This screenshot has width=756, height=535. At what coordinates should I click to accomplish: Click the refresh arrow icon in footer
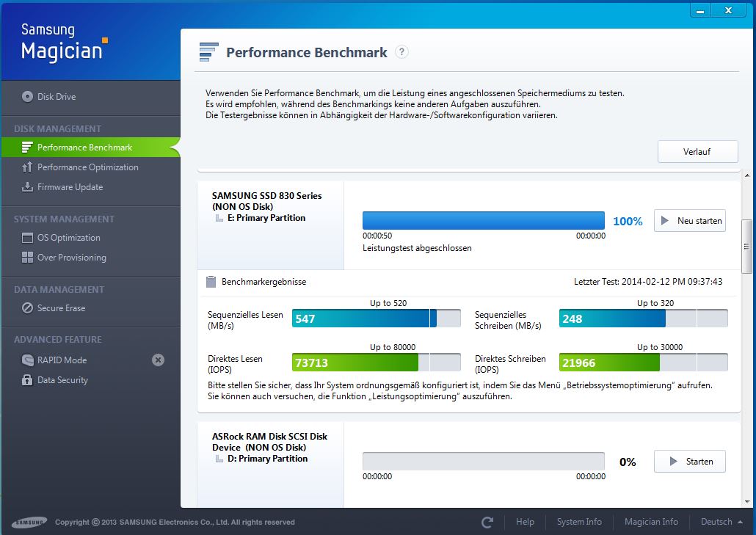pos(487,522)
